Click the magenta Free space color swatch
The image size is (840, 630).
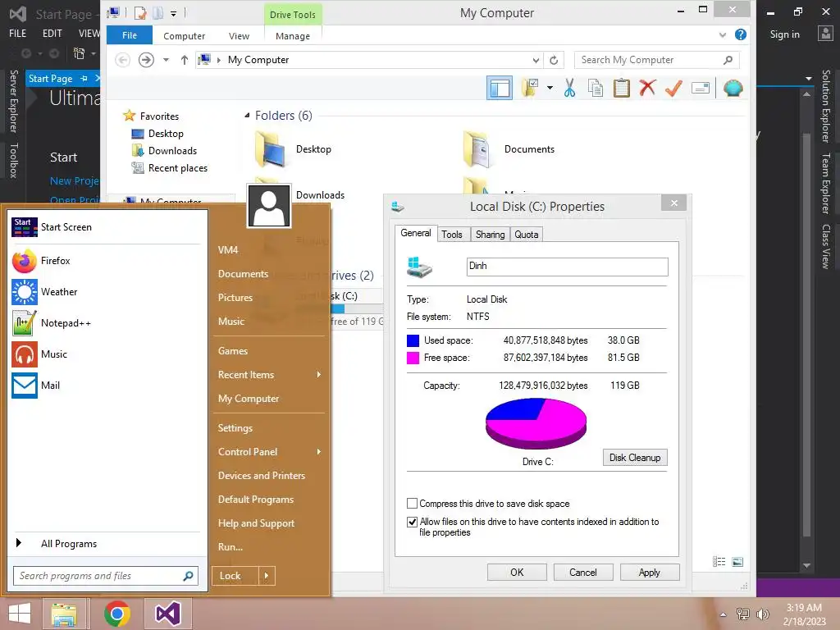413,358
